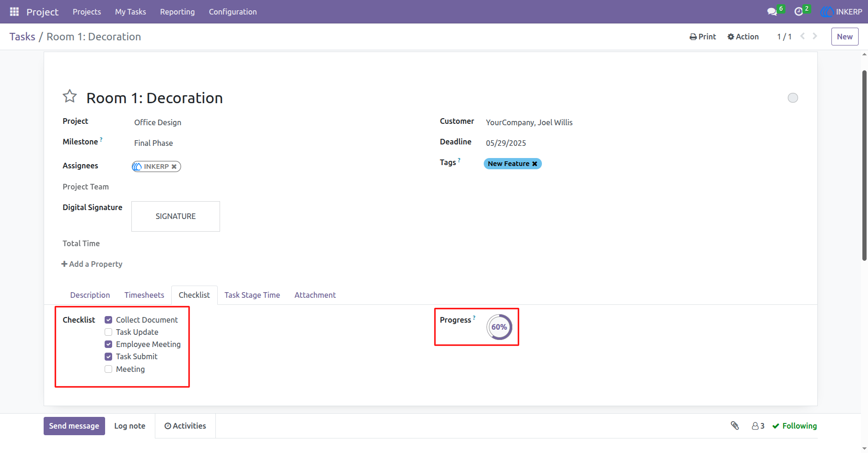Show Progress help tooltip
Image resolution: width=868 pixels, height=453 pixels.
pyautogui.click(x=474, y=317)
